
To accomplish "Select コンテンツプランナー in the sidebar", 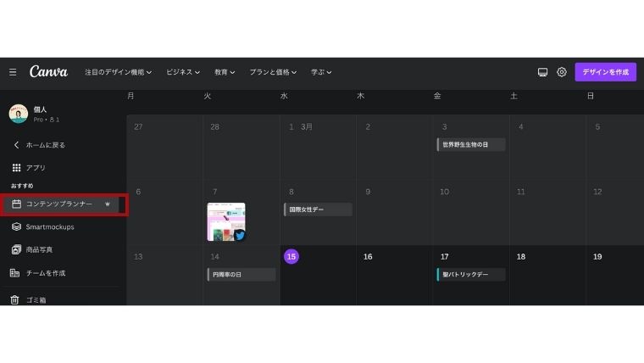I will tap(62, 204).
